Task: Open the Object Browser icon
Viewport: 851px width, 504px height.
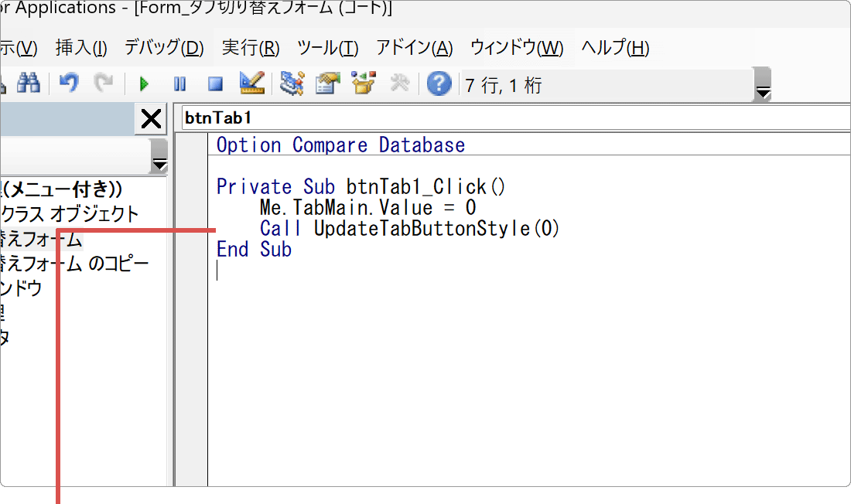Action: coord(363,83)
